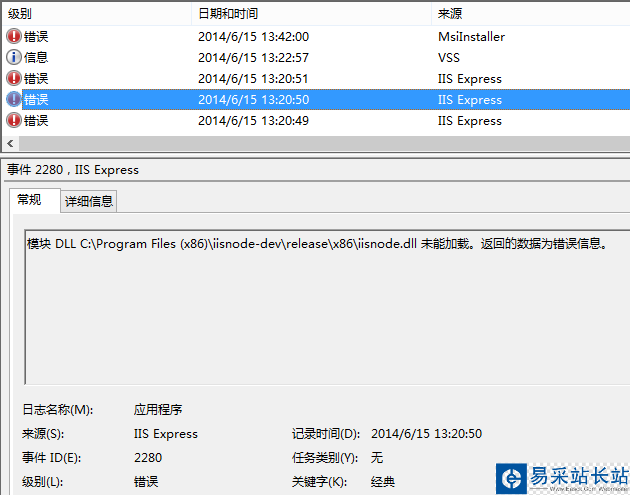This screenshot has width=630, height=495.
Task: Sort events by the 来源 column header
Action: (x=531, y=14)
